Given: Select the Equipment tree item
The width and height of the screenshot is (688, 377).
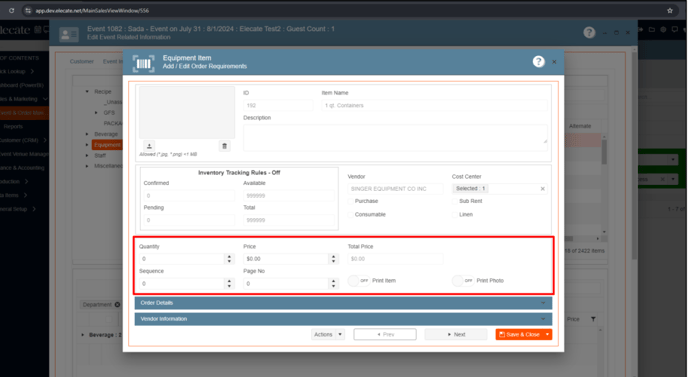Looking at the screenshot, I should tap(107, 145).
